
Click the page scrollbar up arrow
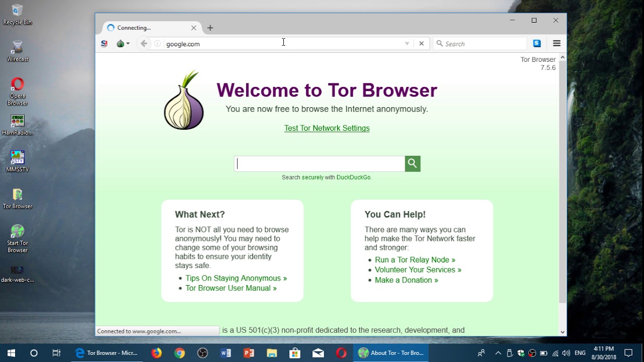pos(562,57)
